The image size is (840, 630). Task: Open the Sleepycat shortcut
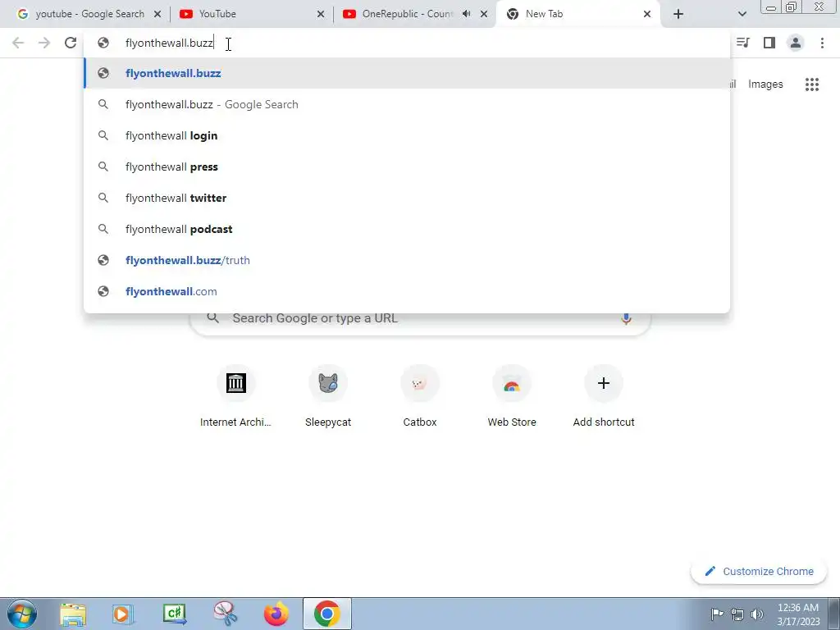[x=328, y=396]
